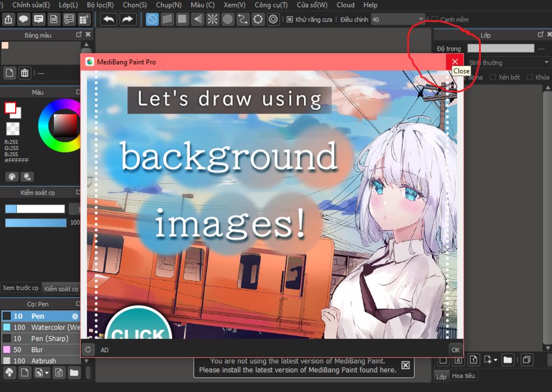Click the rectangular comment box toolbar icon
552x392 pixels.
[x=39, y=19]
